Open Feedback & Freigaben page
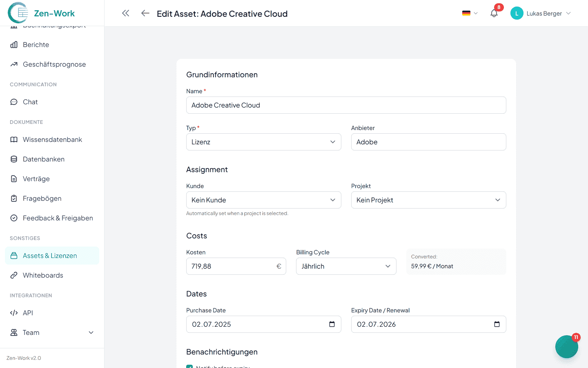The width and height of the screenshot is (588, 368). (x=52, y=218)
